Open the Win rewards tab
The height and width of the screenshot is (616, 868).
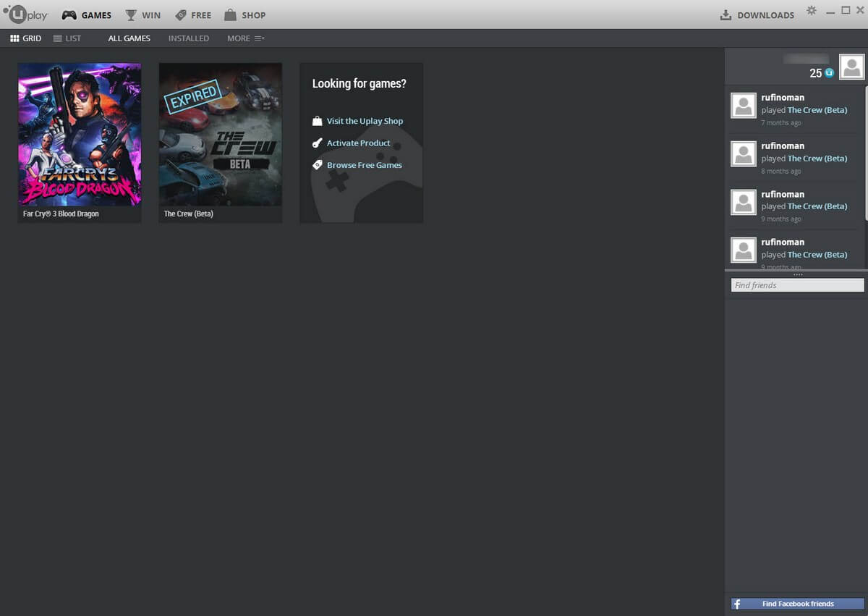tap(142, 15)
